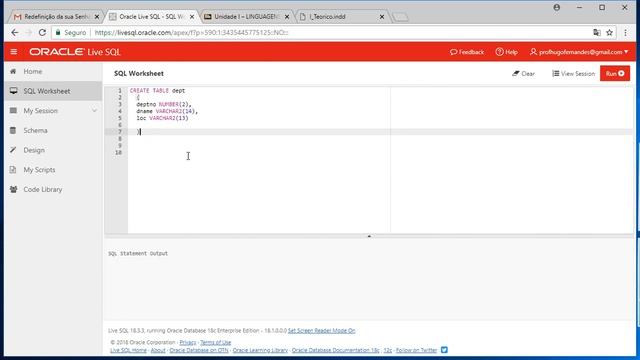Open Live SQL Home footer link

[128, 350]
